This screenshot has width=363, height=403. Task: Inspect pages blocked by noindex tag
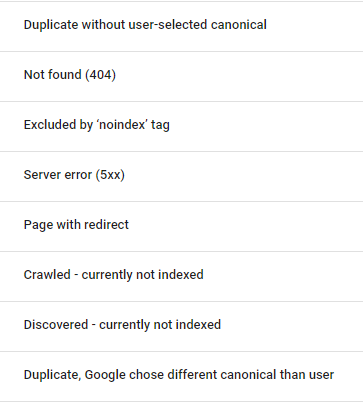181,126
